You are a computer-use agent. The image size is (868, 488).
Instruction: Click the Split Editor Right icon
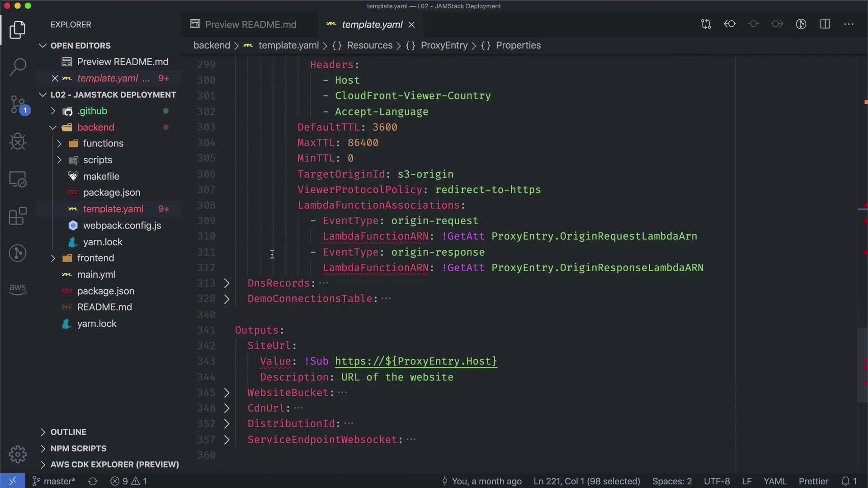(x=825, y=24)
